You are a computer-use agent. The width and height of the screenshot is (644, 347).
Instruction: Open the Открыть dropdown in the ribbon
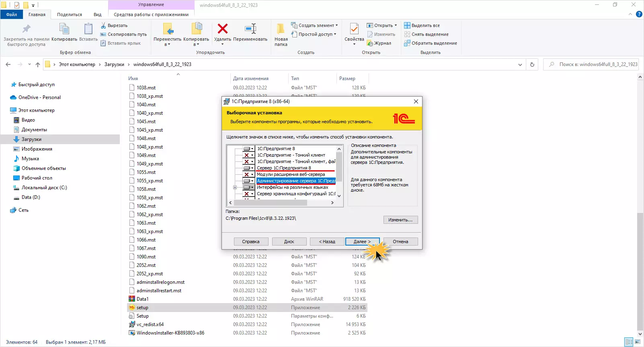click(x=381, y=25)
